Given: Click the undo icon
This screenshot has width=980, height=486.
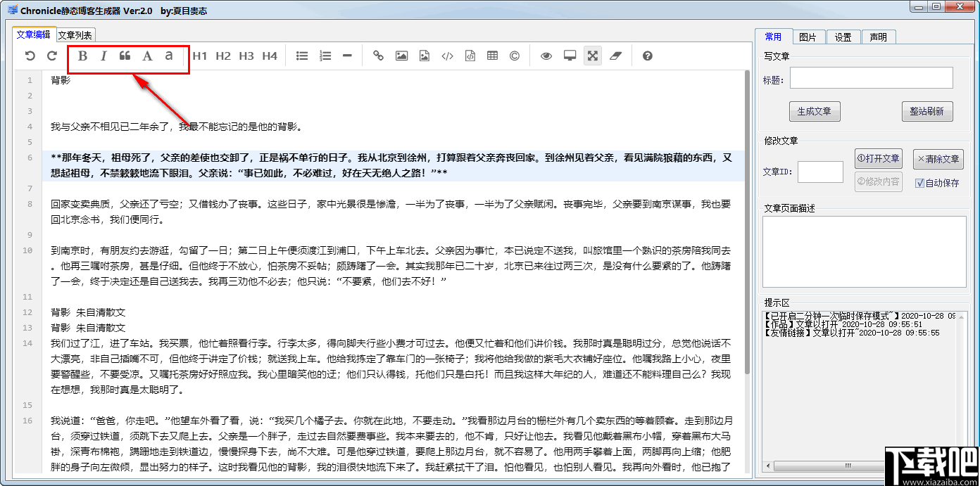Looking at the screenshot, I should 29,56.
